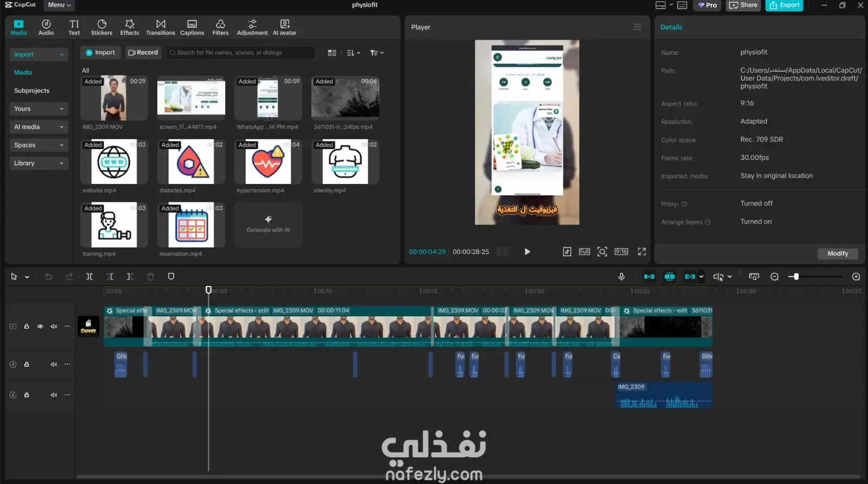Image resolution: width=868 pixels, height=484 pixels.
Task: Open the Stickers panel
Action: click(101, 28)
